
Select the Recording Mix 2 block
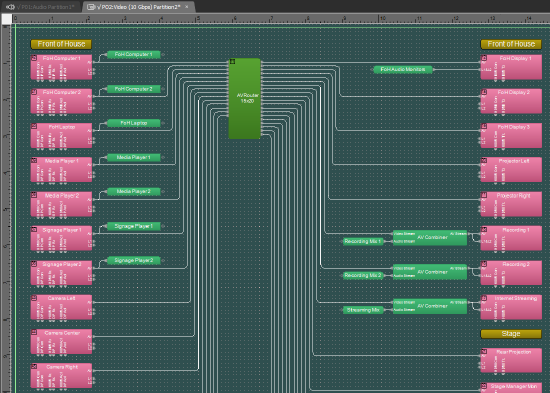363,275
